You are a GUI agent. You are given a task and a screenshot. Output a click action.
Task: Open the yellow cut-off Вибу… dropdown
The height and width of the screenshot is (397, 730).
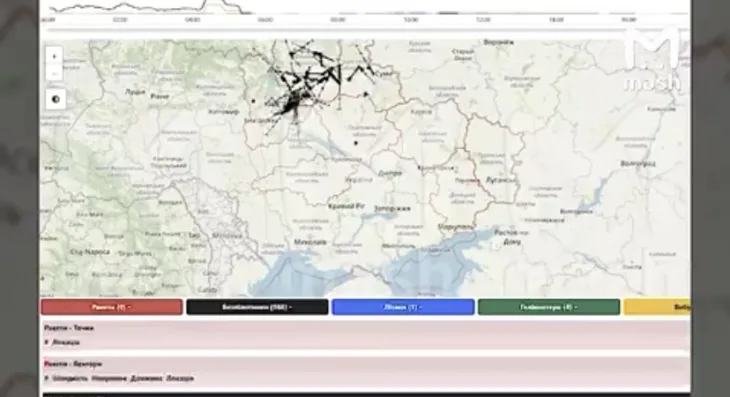pyautogui.click(x=657, y=307)
